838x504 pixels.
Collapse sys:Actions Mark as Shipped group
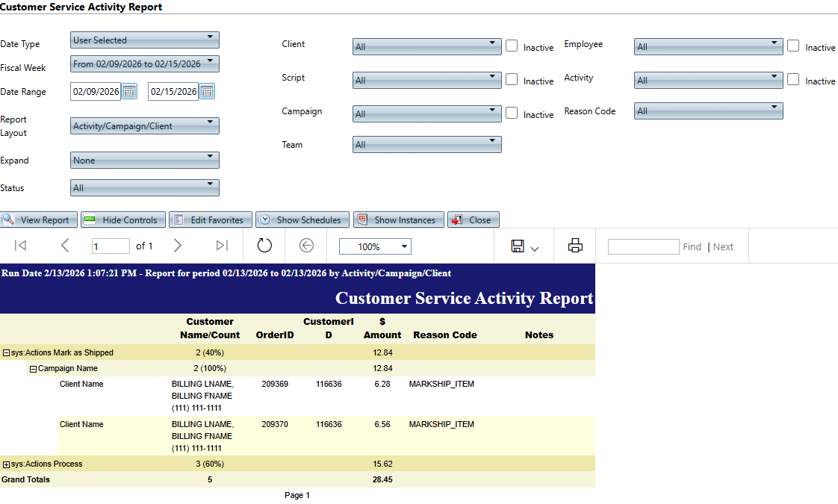pos(6,352)
